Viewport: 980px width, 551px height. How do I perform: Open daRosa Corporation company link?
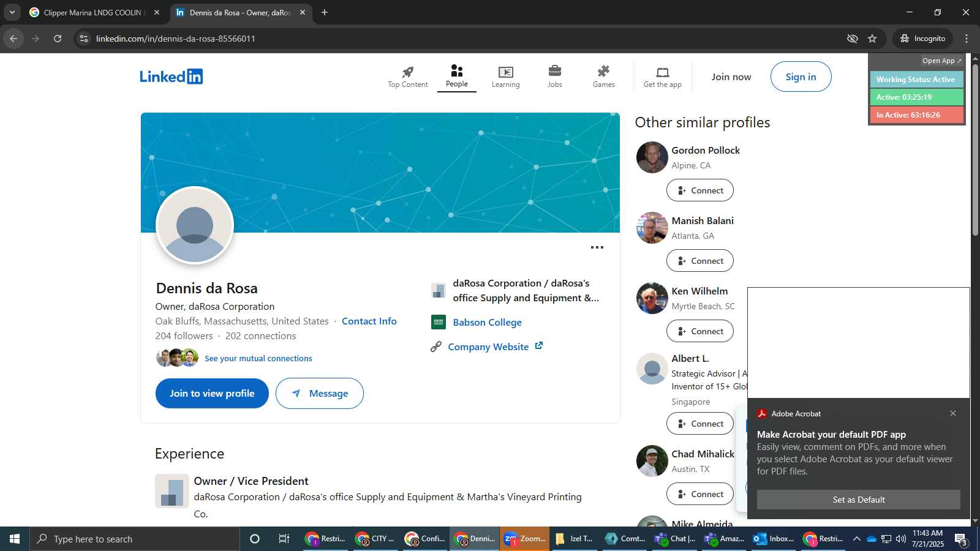click(526, 290)
